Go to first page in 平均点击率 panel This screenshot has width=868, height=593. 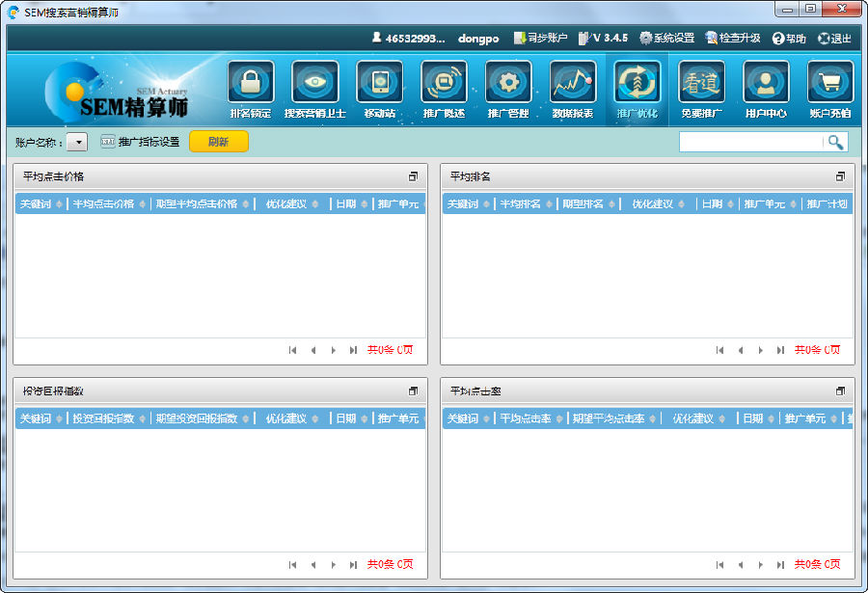coord(719,564)
